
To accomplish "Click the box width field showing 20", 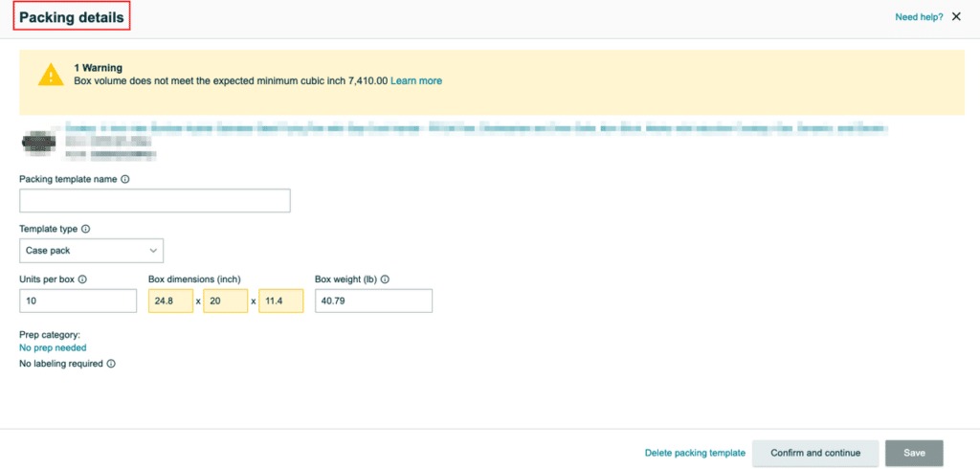I will coord(225,301).
